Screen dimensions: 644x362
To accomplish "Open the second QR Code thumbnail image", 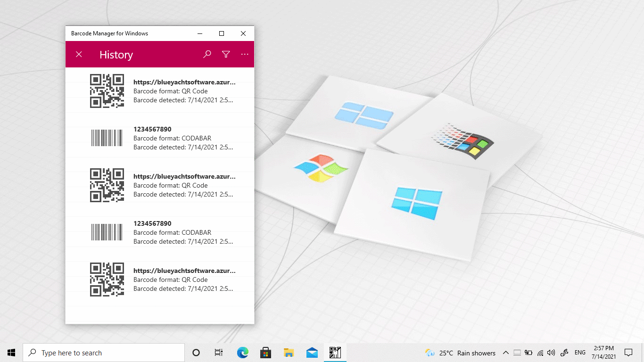I will 107,185.
